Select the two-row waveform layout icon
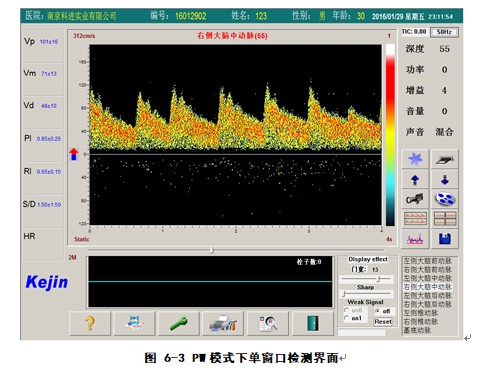 tap(415, 219)
